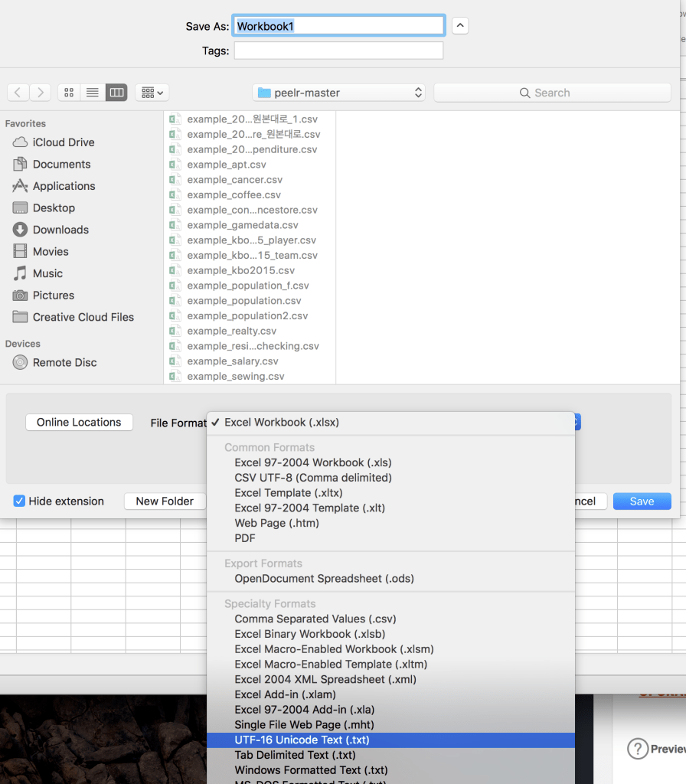686x784 pixels.
Task: Select the example_apt.csv file
Action: (226, 165)
